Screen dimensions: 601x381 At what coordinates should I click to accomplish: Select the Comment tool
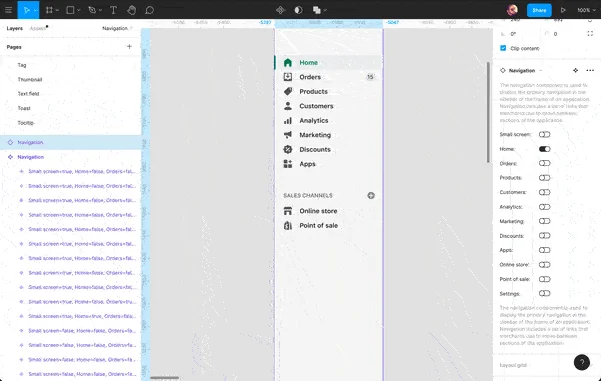(149, 10)
